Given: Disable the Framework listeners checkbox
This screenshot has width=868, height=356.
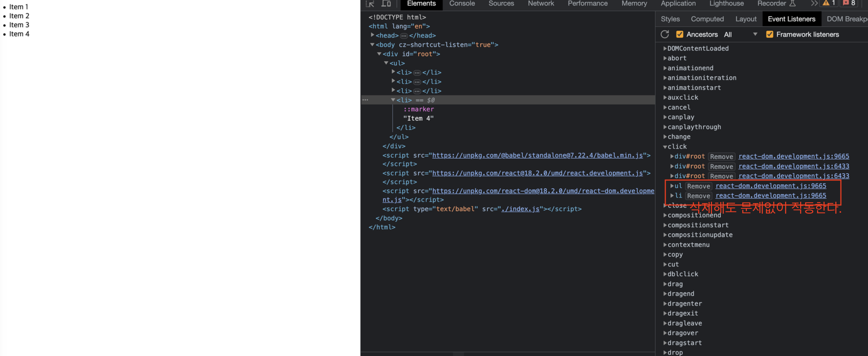Looking at the screenshot, I should coord(770,34).
